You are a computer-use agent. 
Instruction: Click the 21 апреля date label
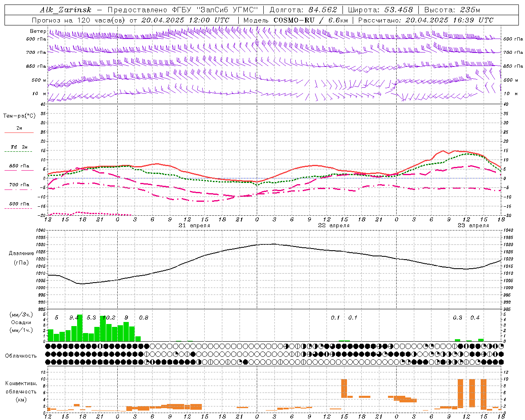194,226
